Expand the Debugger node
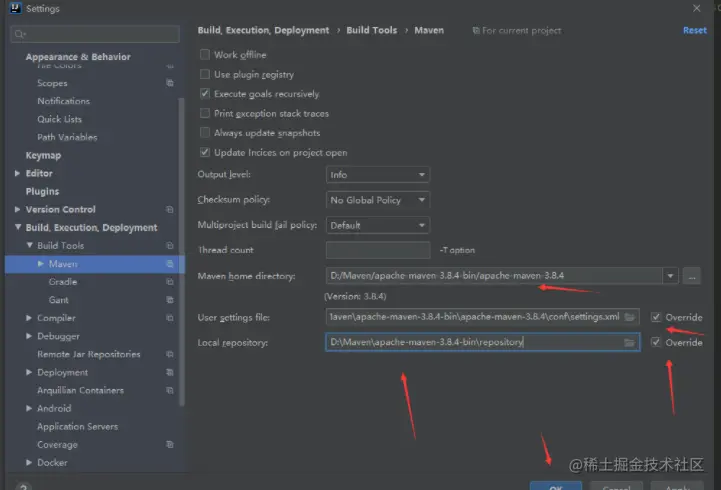The height and width of the screenshot is (490, 721). pos(29,336)
